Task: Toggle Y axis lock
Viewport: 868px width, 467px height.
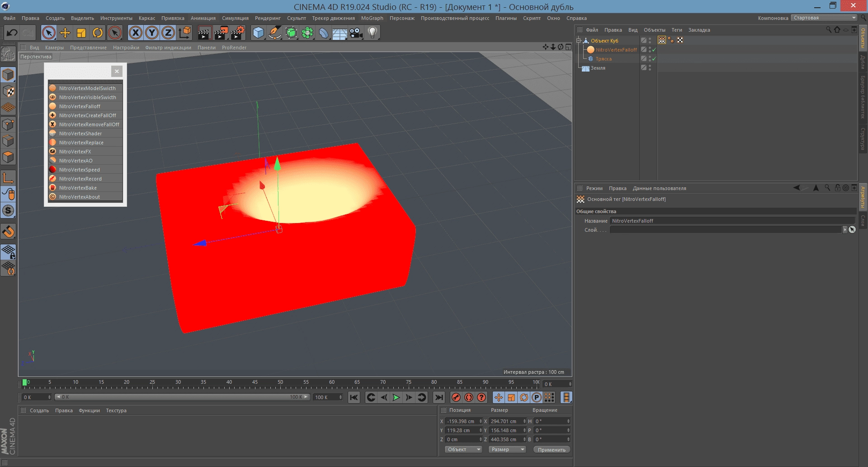Action: [152, 33]
